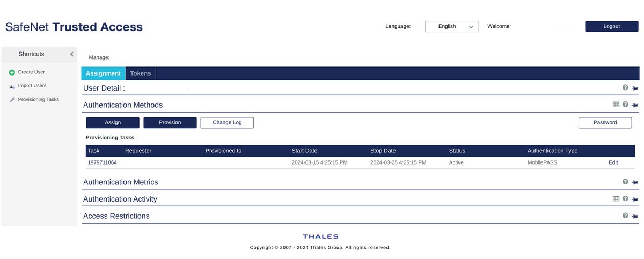This screenshot has height=259, width=644.
Task: Click the Active status cell
Action: 456,162
